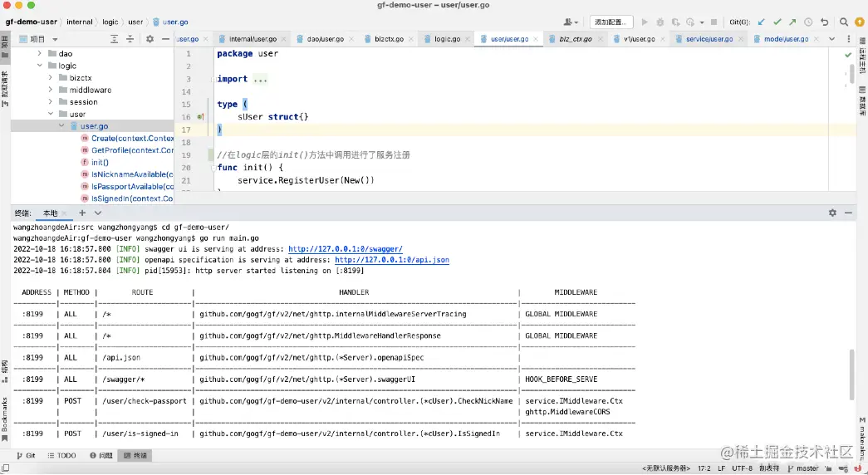
Task: Switch to the bizctx.go tab
Action: (x=389, y=39)
